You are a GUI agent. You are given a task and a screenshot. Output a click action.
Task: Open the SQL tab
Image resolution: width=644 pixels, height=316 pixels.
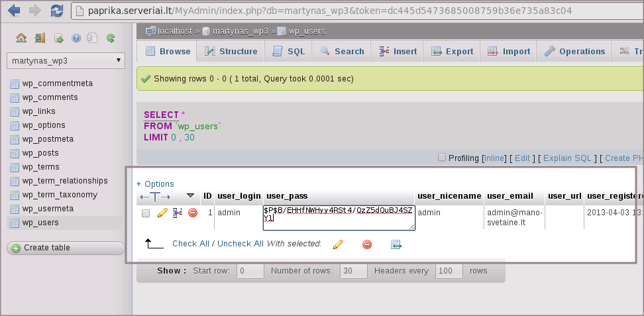[x=289, y=51]
